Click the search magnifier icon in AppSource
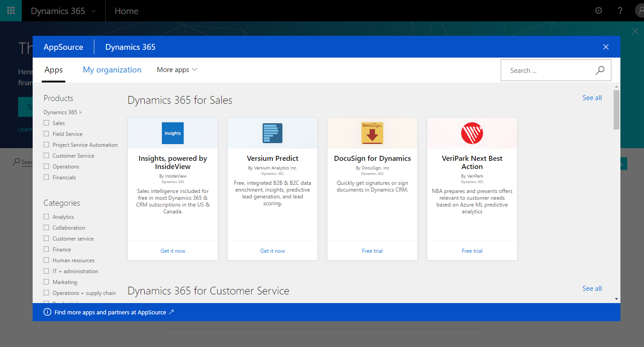 tap(600, 70)
